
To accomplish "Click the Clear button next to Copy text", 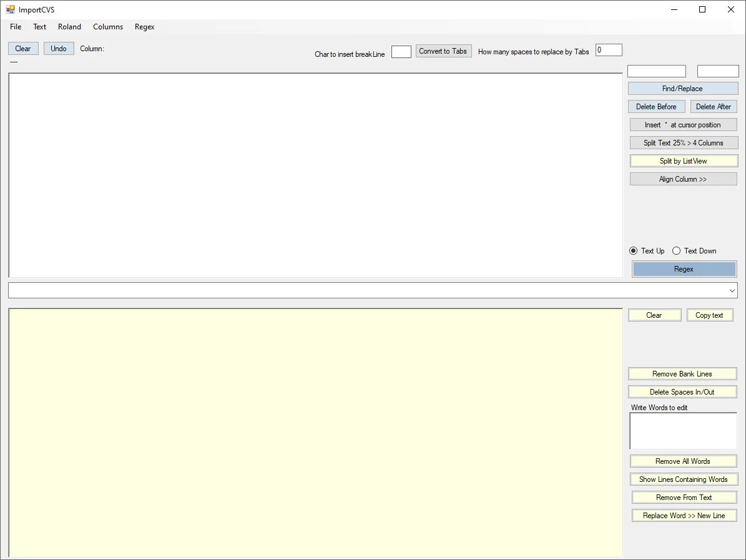I will coord(654,315).
